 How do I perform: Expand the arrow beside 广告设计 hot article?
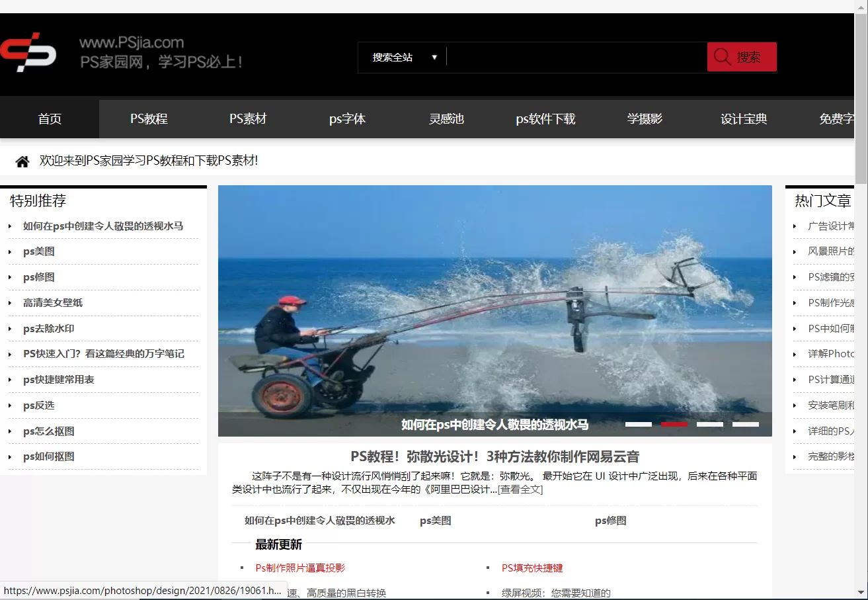[x=794, y=226]
